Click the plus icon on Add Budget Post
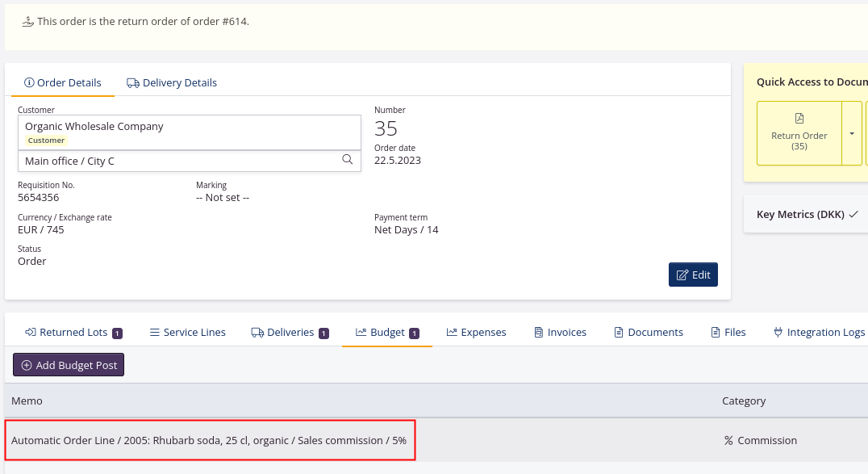868x474 pixels. 27,366
